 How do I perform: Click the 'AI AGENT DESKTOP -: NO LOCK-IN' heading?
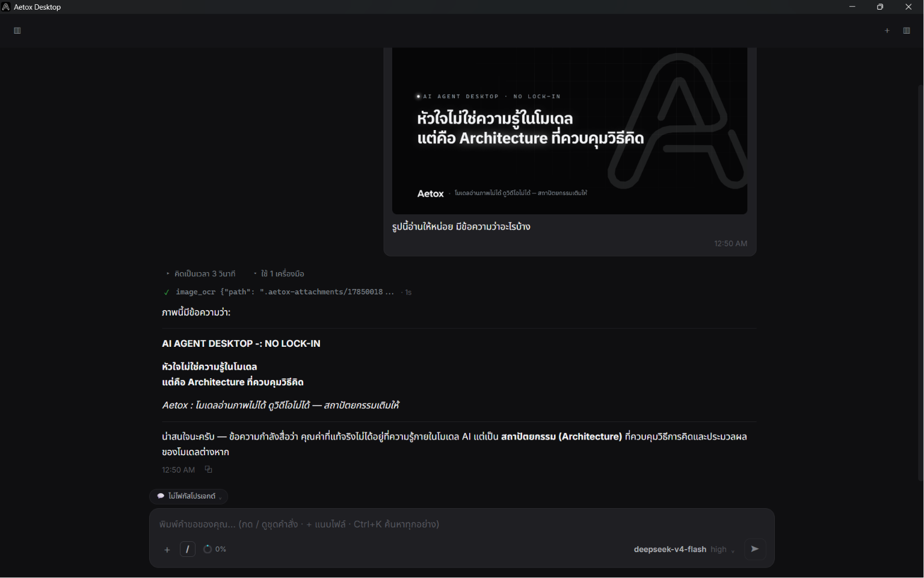241,344
